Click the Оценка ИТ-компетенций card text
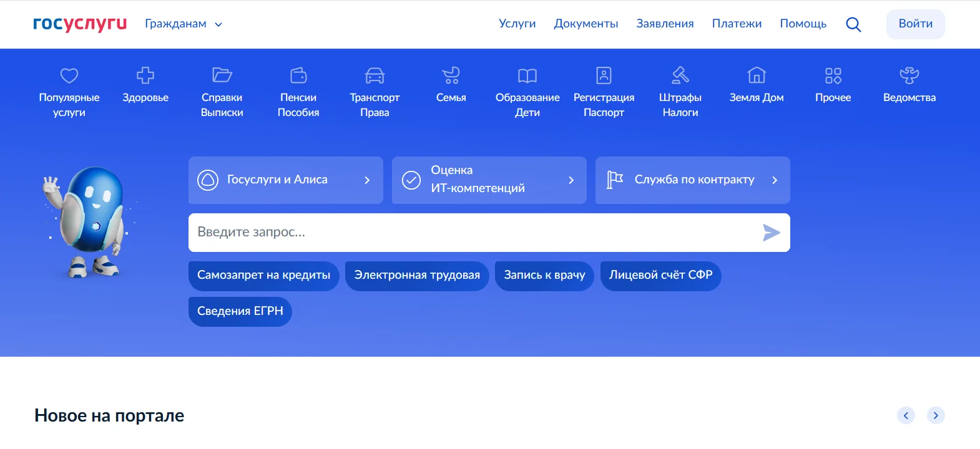This screenshot has height=449, width=980. [478, 180]
